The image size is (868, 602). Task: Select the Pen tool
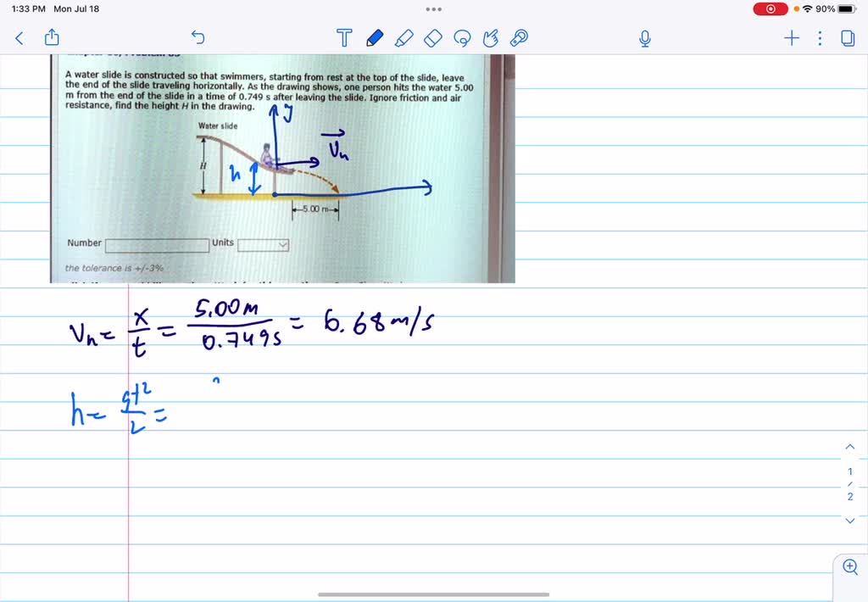point(374,37)
